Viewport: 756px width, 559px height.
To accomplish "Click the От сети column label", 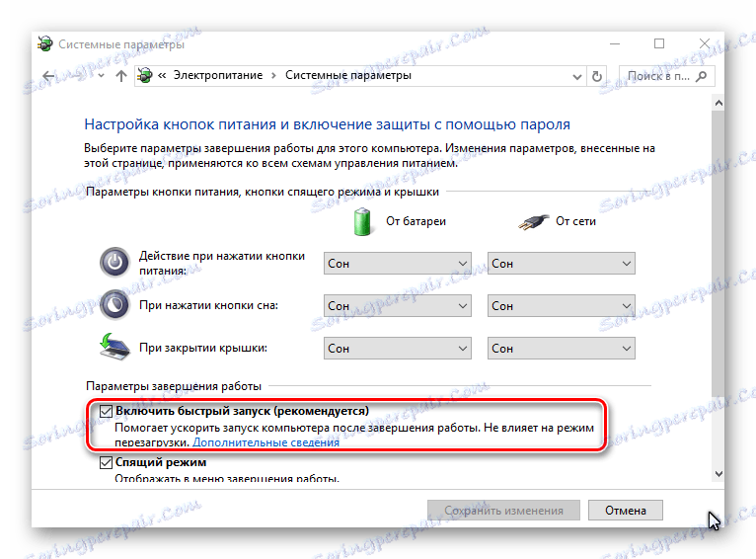I will 575,221.
